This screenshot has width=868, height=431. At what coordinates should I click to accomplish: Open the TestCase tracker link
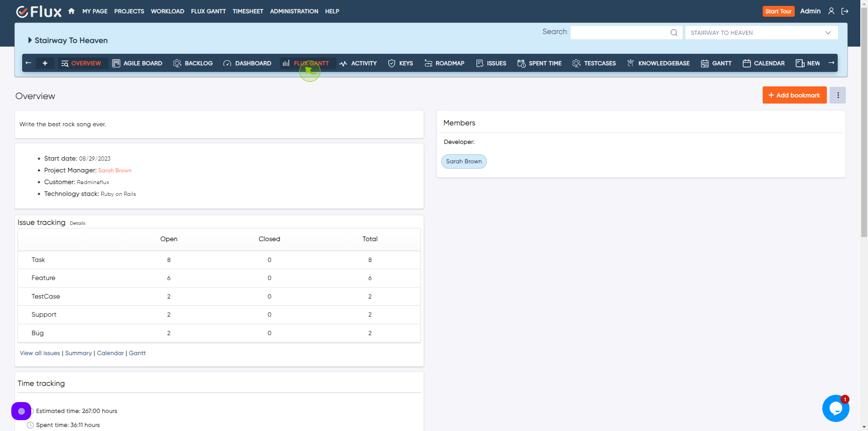[x=46, y=297]
